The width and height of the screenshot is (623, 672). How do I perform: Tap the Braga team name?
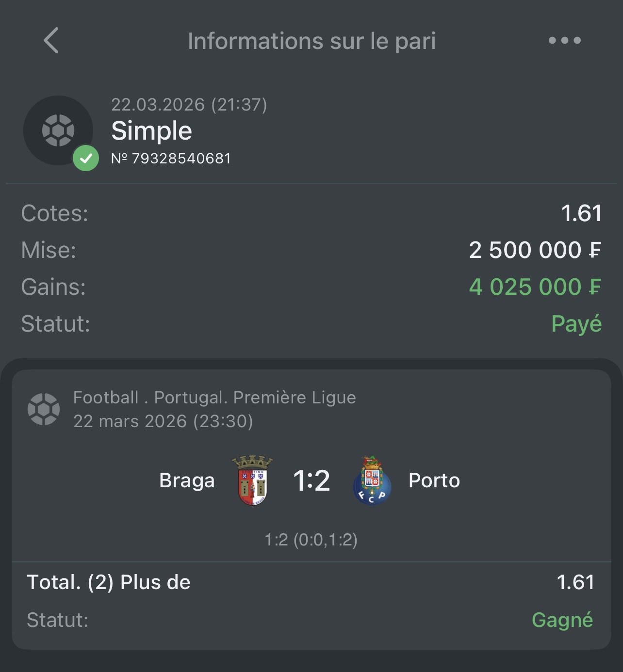pyautogui.click(x=187, y=480)
